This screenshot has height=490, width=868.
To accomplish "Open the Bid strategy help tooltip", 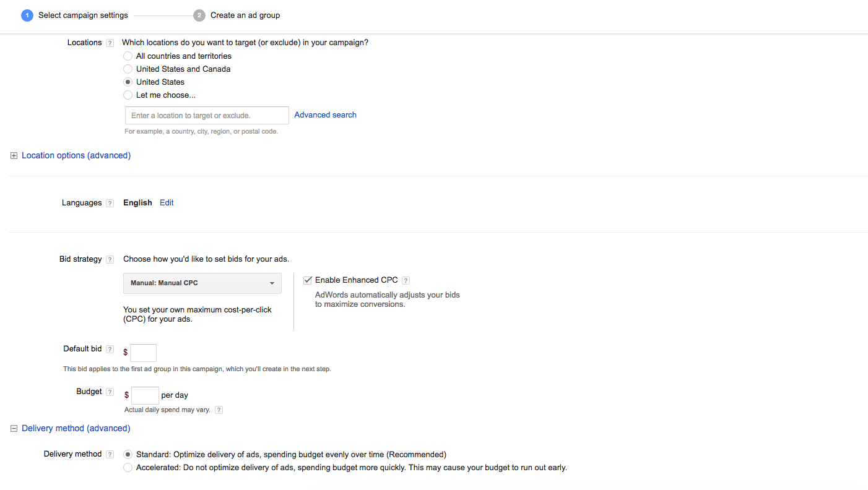I will coord(110,259).
